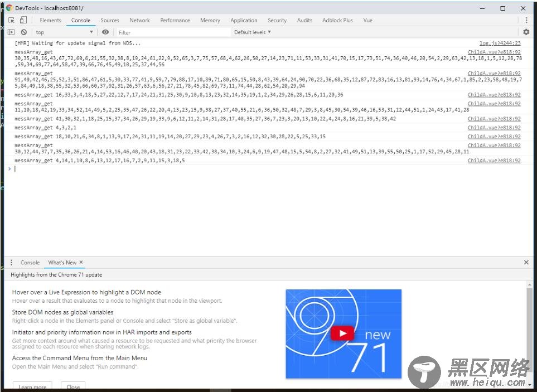This screenshot has width=537, height=392.
Task: Go to the Application tab
Action: coord(244,20)
